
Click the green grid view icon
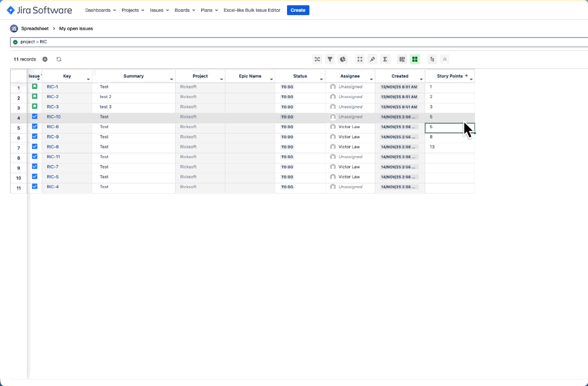pyautogui.click(x=415, y=59)
